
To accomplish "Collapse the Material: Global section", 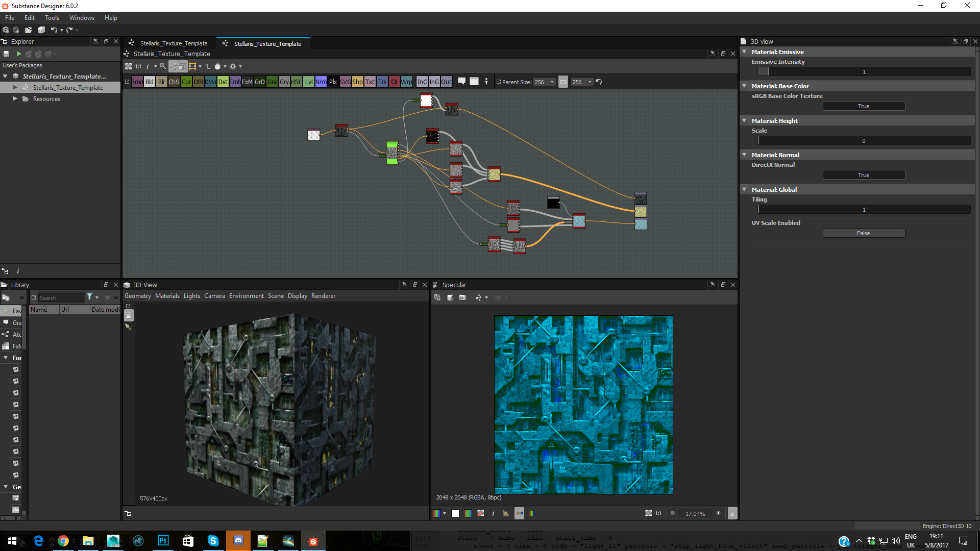I will tap(744, 190).
